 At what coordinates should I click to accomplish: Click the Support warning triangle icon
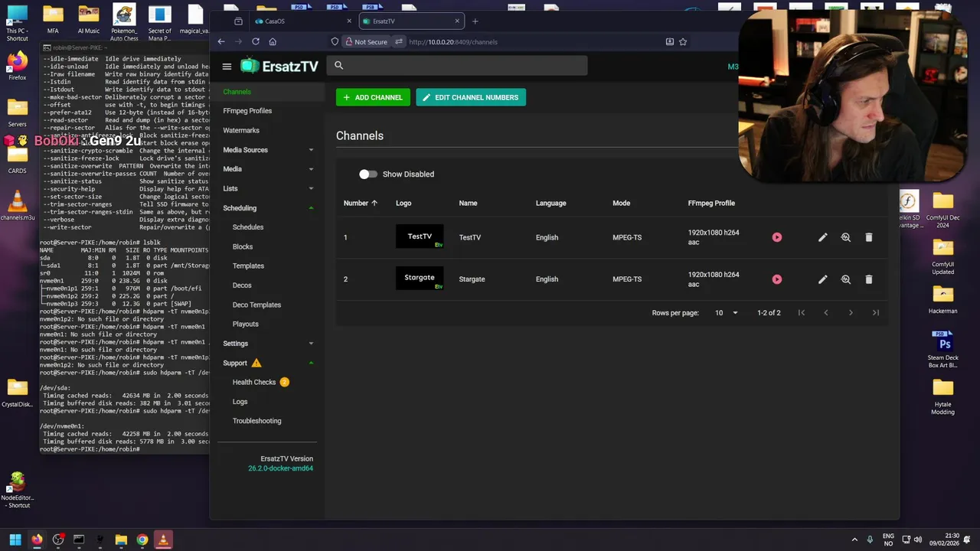click(x=256, y=363)
